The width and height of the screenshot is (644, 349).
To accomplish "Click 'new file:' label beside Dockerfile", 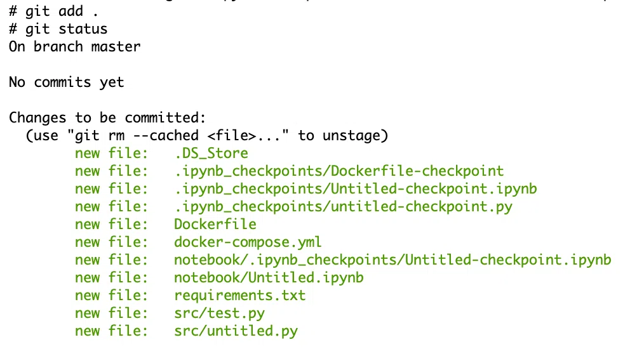I will [111, 224].
